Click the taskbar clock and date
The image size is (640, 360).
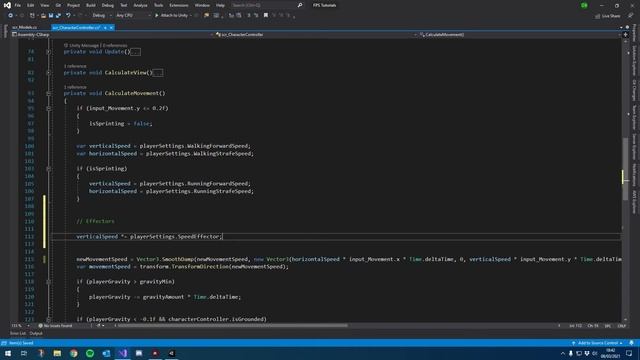coord(610,353)
